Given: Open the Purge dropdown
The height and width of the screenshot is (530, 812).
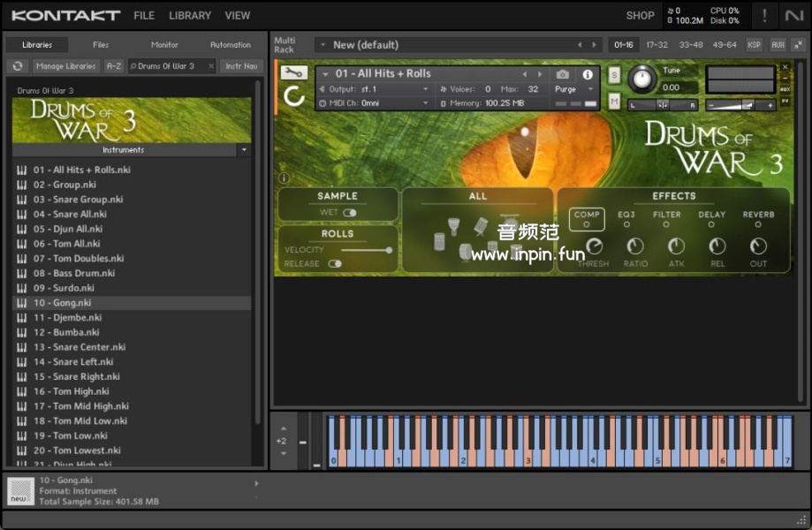Looking at the screenshot, I should tap(573, 89).
